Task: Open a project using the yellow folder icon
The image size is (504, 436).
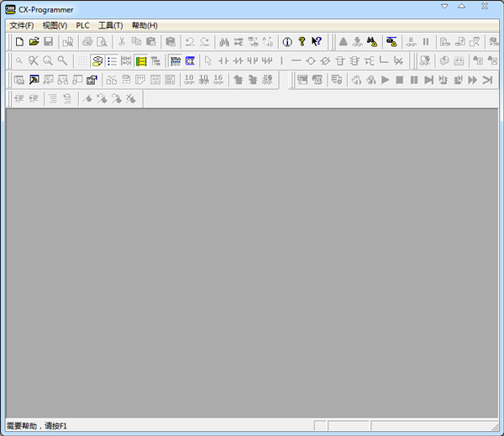Action: (x=34, y=42)
